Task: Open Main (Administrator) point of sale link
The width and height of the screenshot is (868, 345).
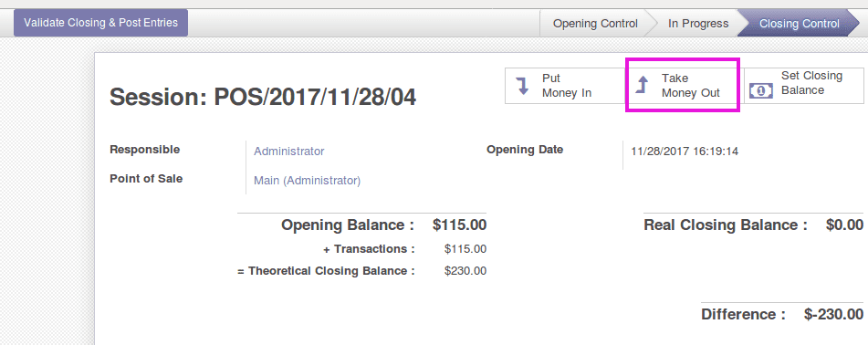Action: (308, 181)
